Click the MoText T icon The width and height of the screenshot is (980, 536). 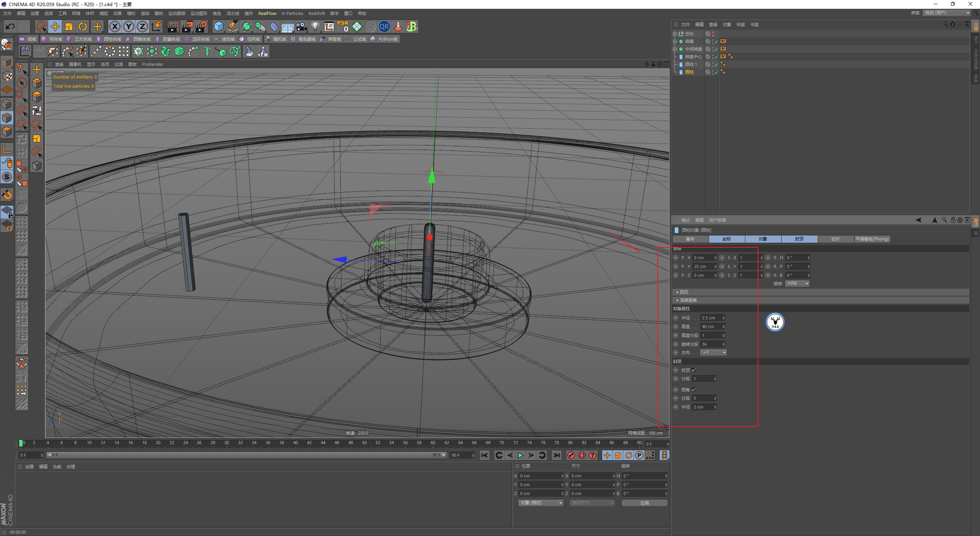207,51
